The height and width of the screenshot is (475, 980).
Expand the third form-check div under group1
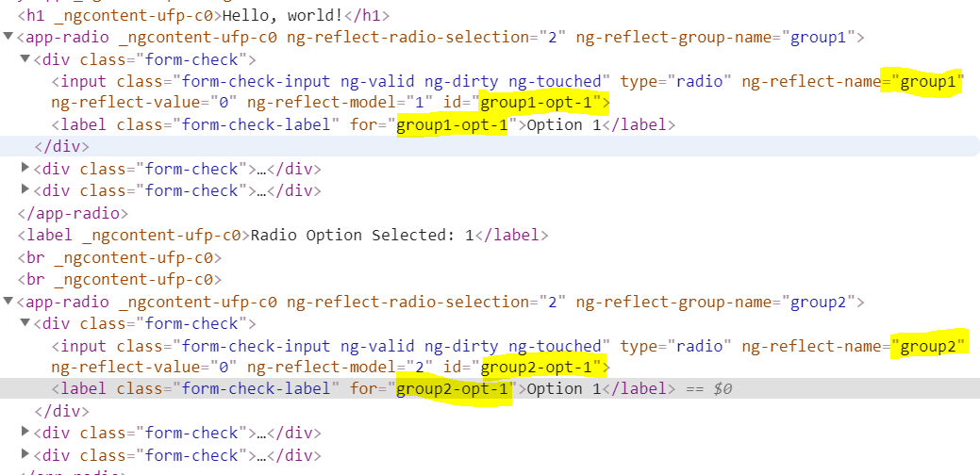(x=25, y=189)
